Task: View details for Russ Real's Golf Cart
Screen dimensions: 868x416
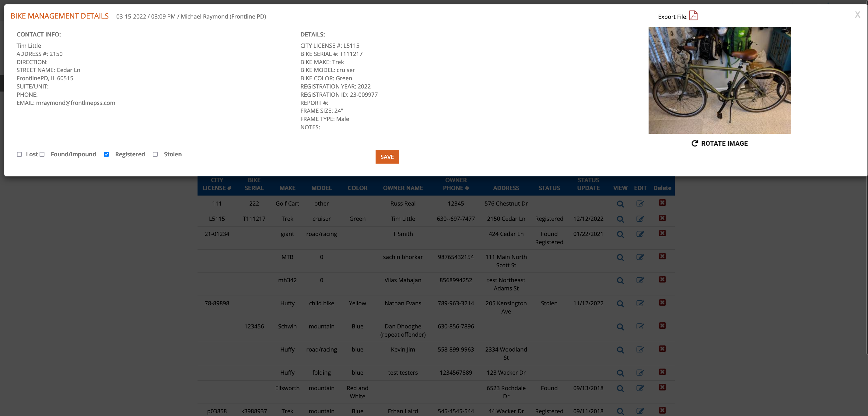Action: pyautogui.click(x=620, y=204)
